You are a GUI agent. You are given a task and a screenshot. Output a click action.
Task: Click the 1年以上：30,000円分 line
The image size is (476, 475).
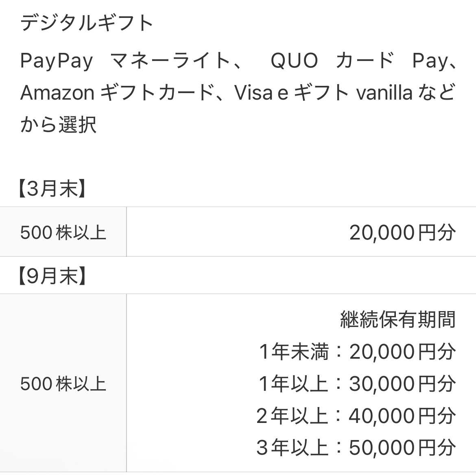(x=357, y=383)
